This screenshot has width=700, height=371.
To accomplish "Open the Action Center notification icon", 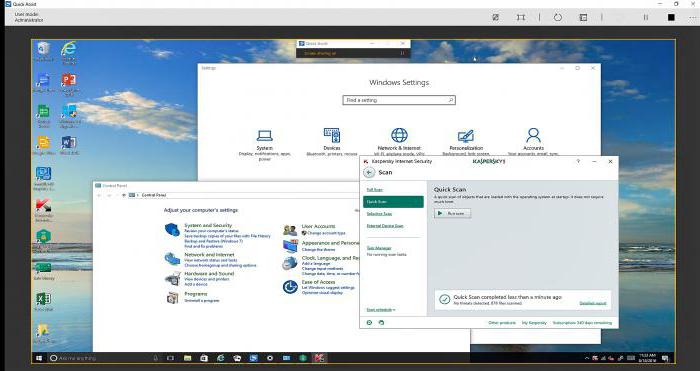I will pos(665,358).
